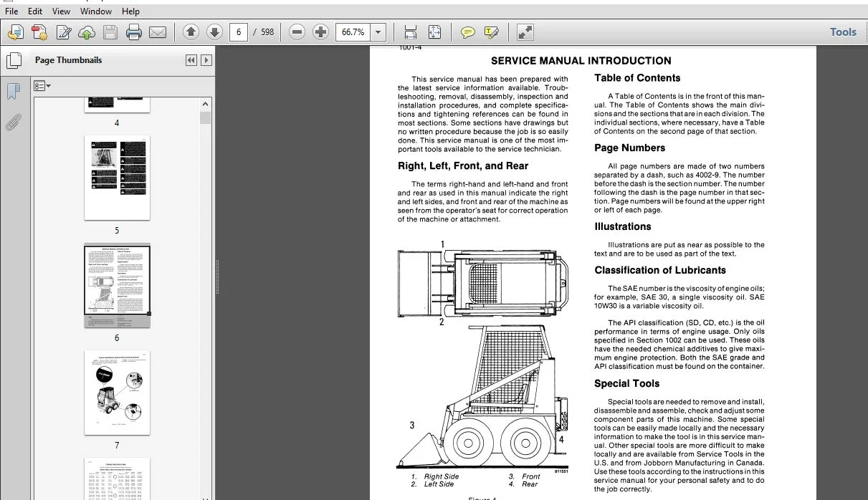Screen dimensions: 868x500
Task: Select the highlight text tool
Action: pyautogui.click(x=492, y=32)
